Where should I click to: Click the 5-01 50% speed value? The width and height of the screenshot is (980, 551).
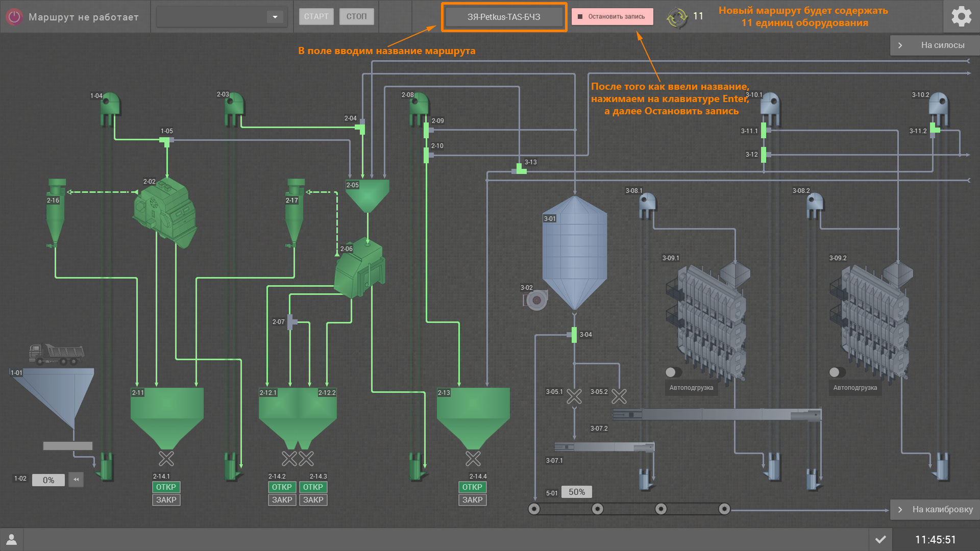[576, 492]
